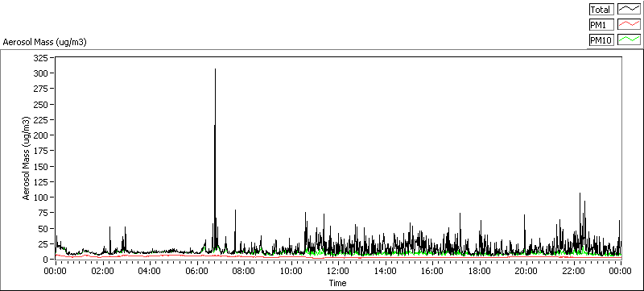Click the Total legend label
Image resolution: width=644 pixels, height=291 pixels.
[x=601, y=10]
